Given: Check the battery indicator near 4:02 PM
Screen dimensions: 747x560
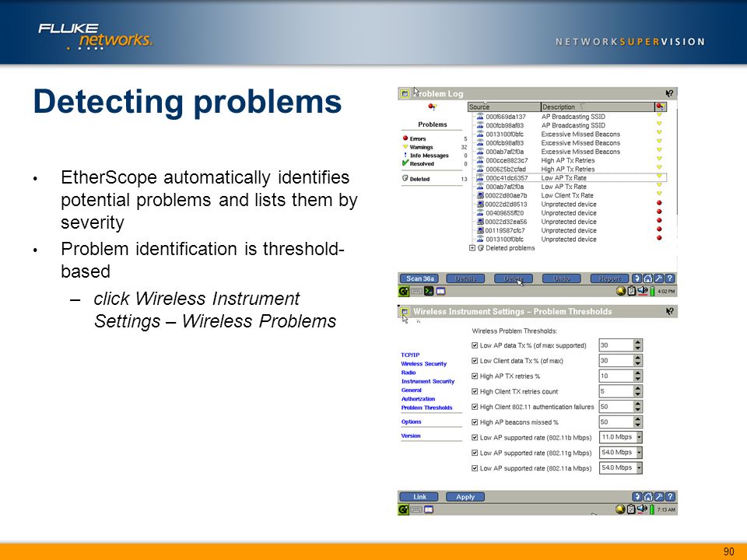Looking at the screenshot, I should click(652, 291).
